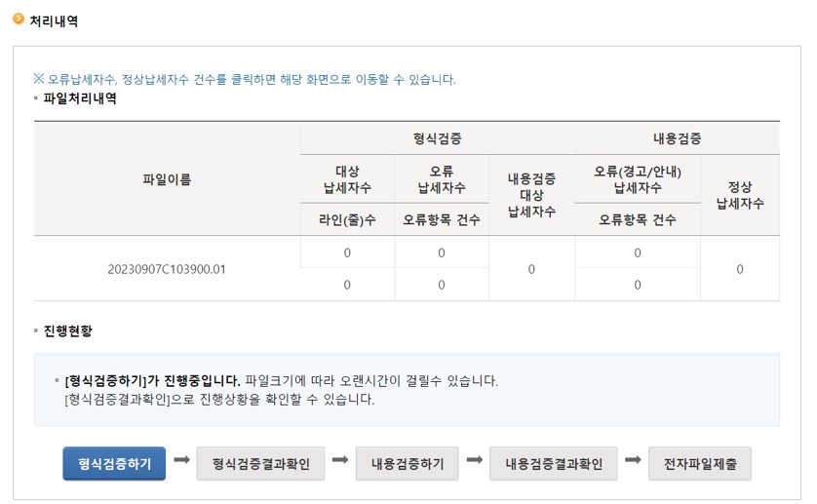Click the bullet icon next to 진행현황

click(x=36, y=331)
